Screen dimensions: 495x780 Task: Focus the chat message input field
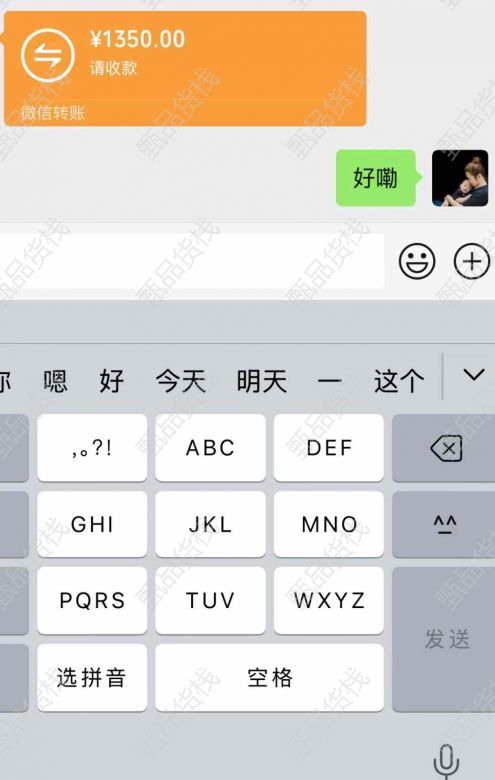tap(192, 261)
